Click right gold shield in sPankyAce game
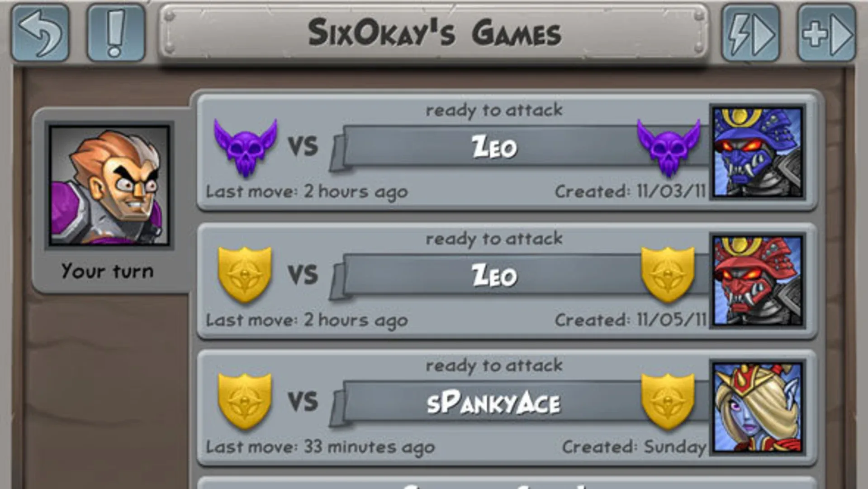This screenshot has height=489, width=868. [x=668, y=402]
